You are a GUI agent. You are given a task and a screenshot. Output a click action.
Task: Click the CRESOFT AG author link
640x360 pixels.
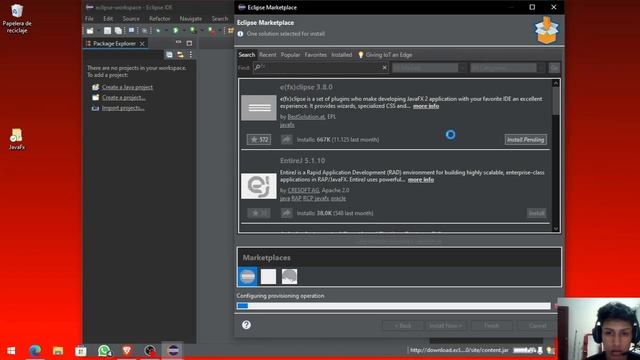(x=303, y=190)
